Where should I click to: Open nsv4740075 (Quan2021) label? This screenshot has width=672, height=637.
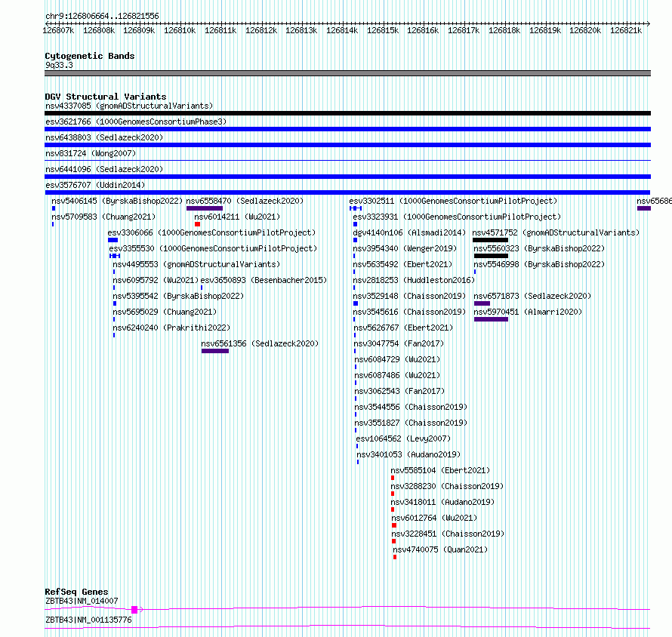440,549
